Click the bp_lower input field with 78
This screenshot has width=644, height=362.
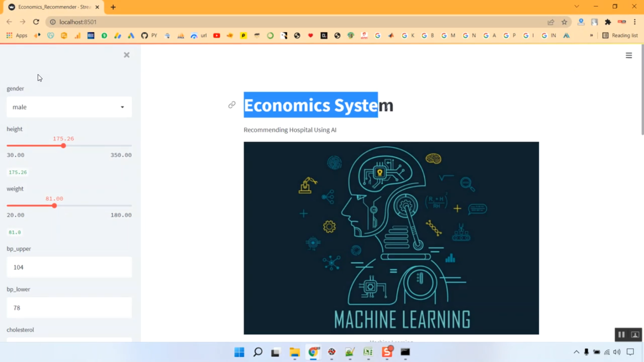[69, 308]
